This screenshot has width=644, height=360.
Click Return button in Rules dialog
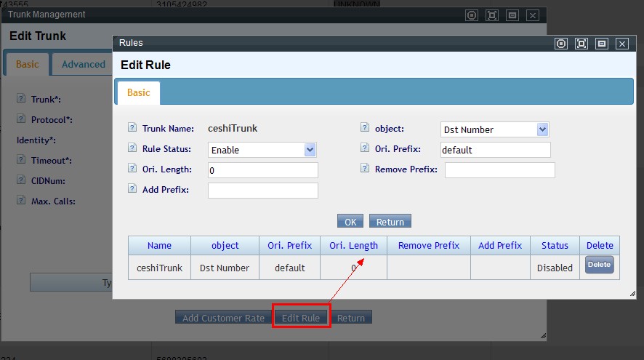coord(390,221)
